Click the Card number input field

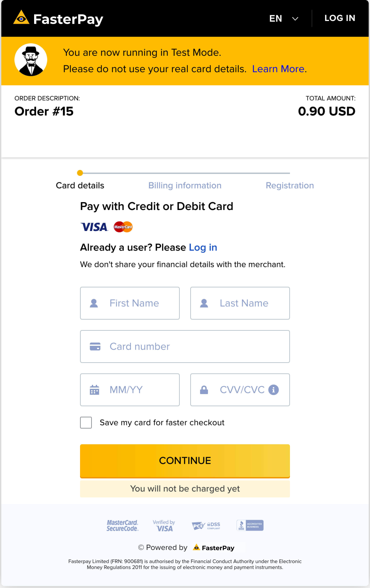pos(185,346)
